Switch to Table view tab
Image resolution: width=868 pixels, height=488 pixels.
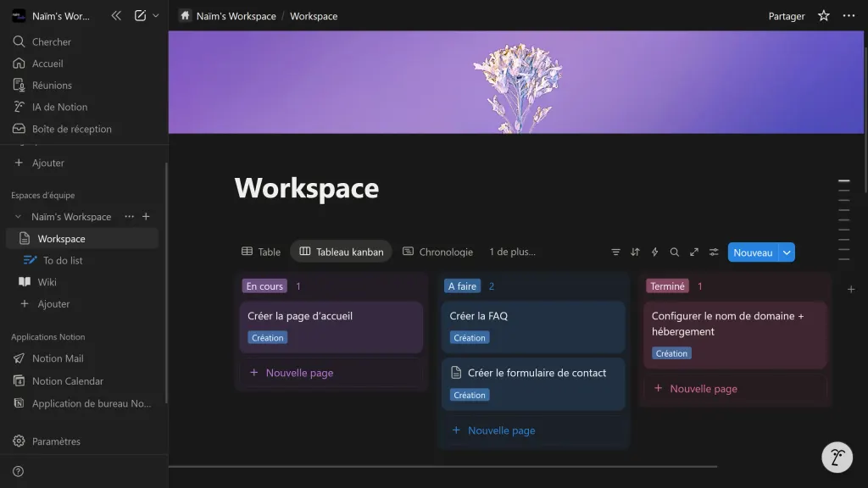(261, 252)
